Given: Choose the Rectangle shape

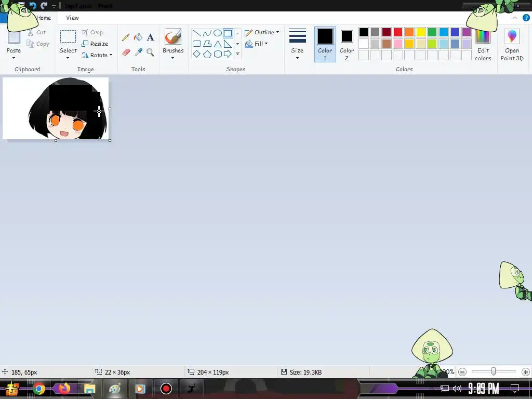Looking at the screenshot, I should point(228,33).
